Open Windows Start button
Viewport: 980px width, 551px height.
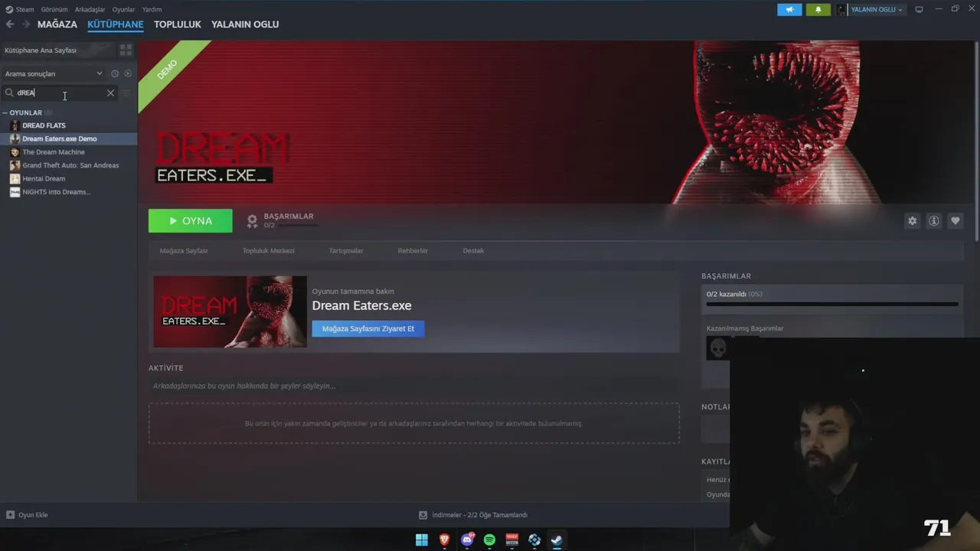(422, 540)
